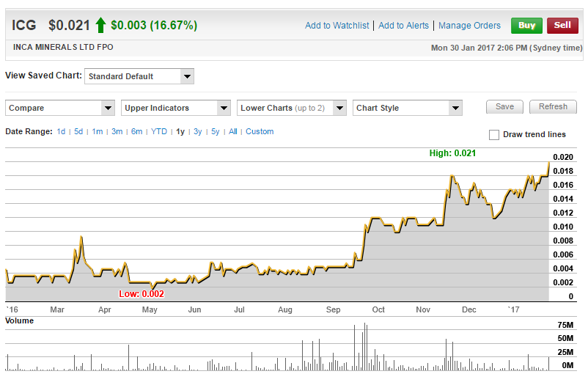
Task: Click the tallest volume bar near October
Action: pyautogui.click(x=364, y=346)
